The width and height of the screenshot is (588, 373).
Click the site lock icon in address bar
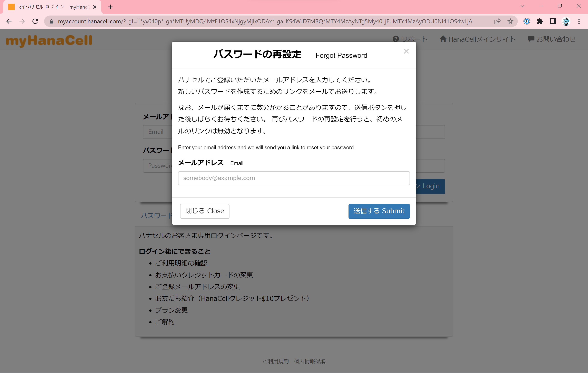click(51, 21)
